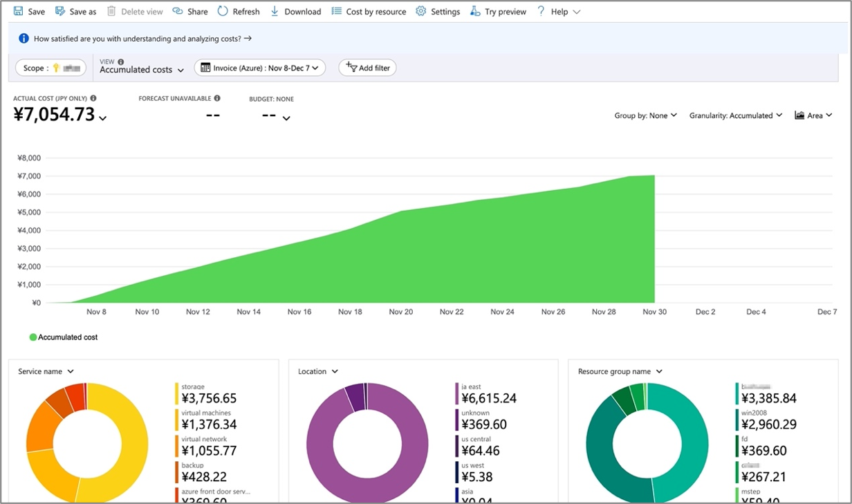This screenshot has height=504, width=852.
Task: Expand the chevron beside ¥7,054.73 actual cost
Action: (103, 118)
